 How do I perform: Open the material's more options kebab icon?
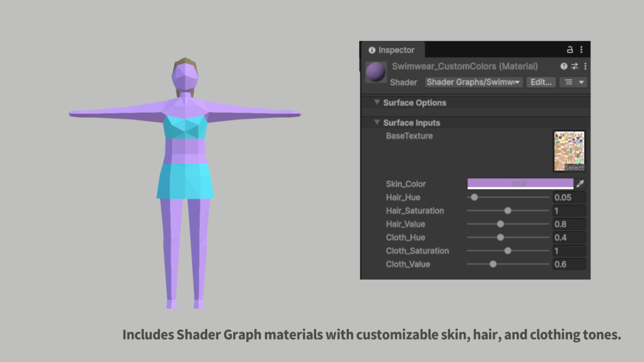point(585,66)
